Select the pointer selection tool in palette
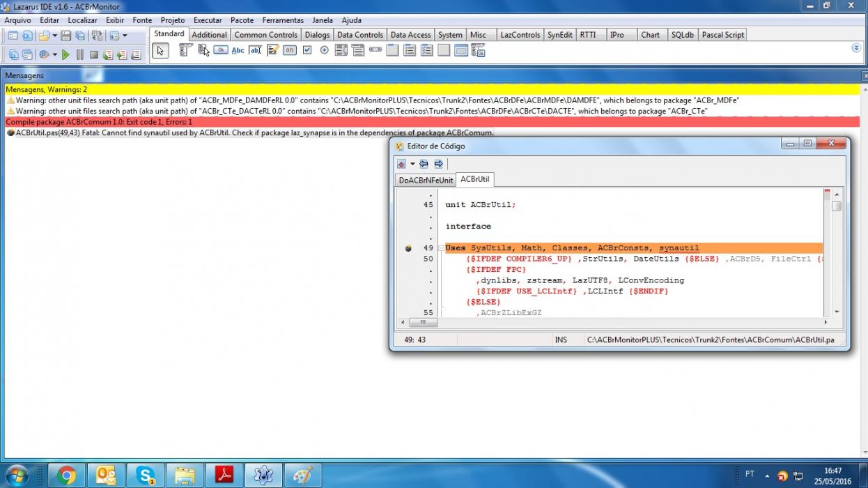 (x=160, y=51)
